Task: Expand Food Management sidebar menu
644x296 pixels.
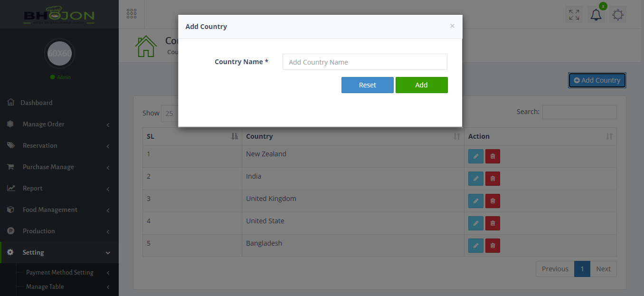Action: click(59, 210)
